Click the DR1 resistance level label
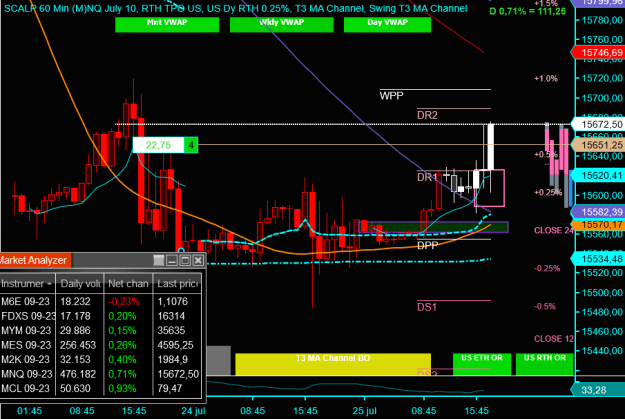Image resolution: width=625 pixels, height=419 pixels. (x=426, y=177)
